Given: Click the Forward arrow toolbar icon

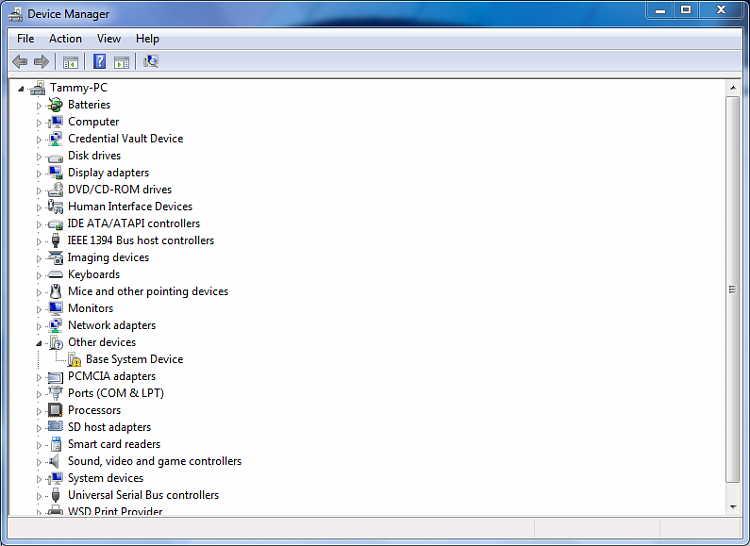Looking at the screenshot, I should tap(42, 62).
